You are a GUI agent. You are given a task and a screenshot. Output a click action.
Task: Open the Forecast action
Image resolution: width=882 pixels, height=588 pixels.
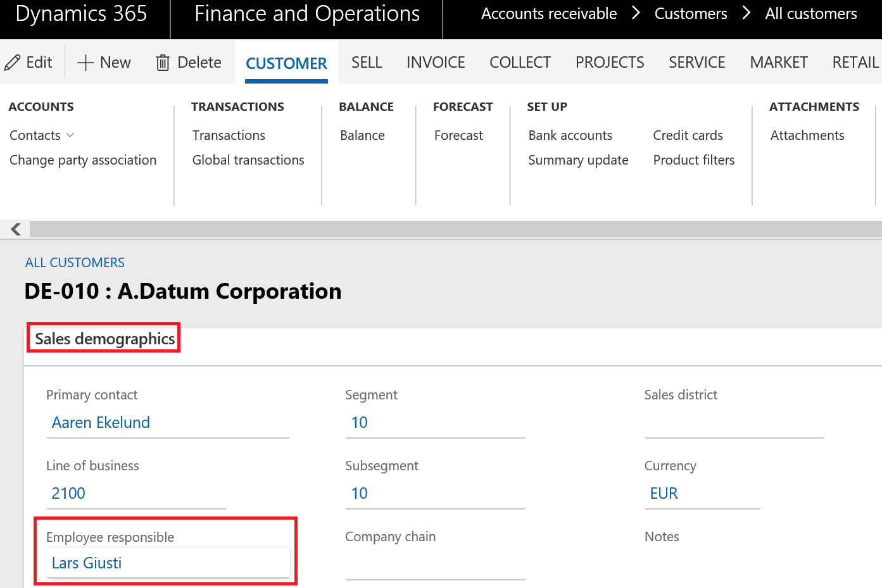point(458,135)
